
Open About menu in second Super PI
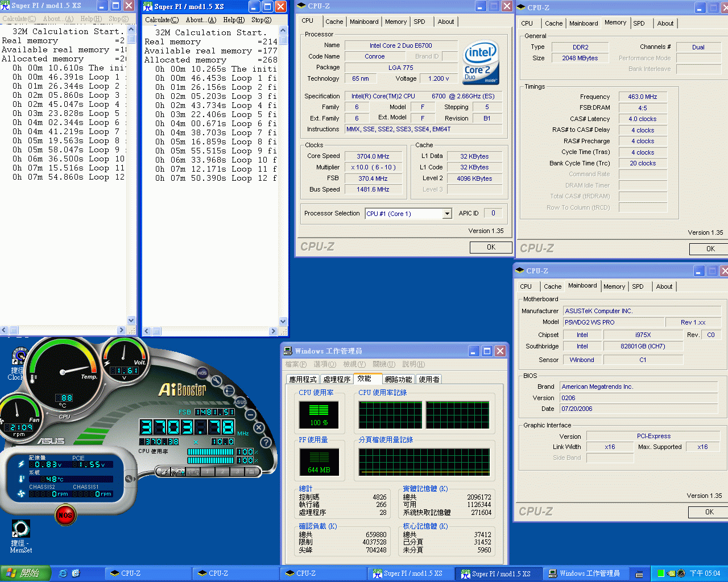201,20
